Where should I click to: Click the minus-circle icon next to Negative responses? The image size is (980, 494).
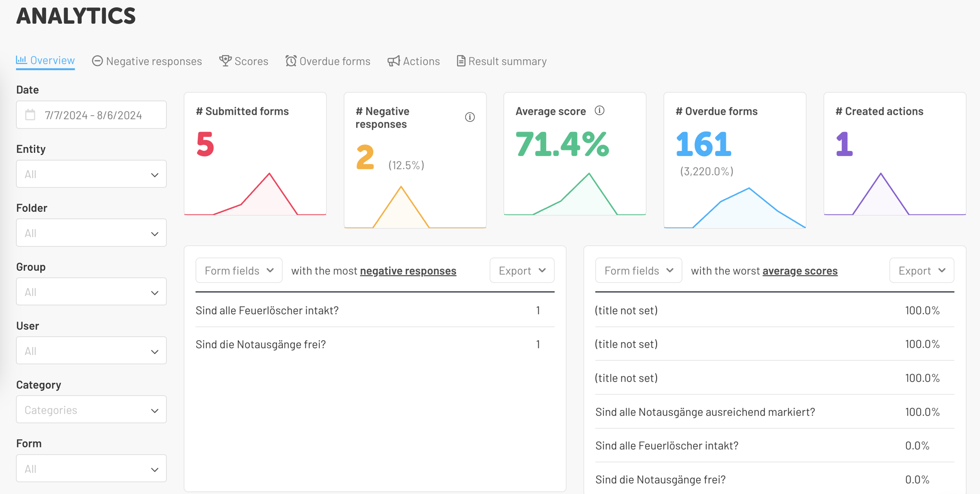[x=97, y=61]
